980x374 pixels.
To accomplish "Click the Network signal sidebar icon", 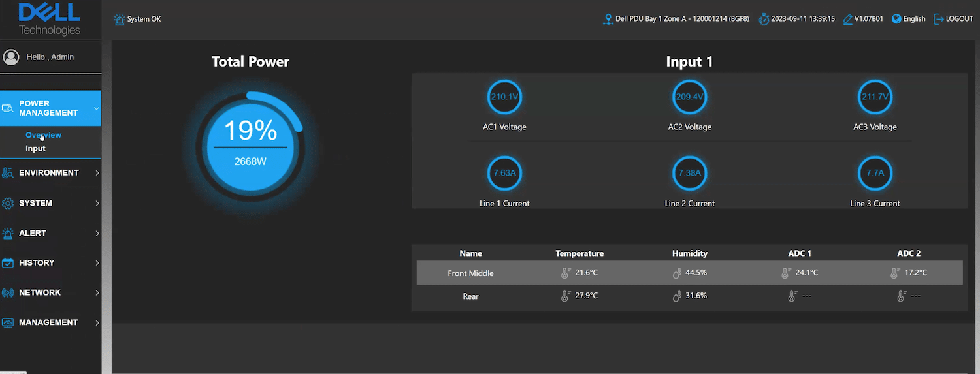I will coord(8,293).
